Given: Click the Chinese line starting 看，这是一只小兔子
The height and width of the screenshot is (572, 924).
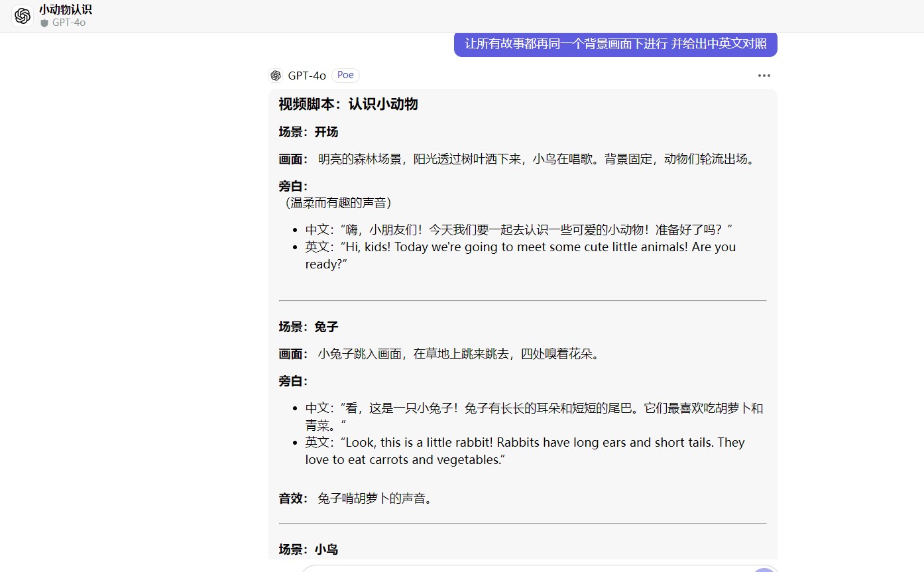Looking at the screenshot, I should [534, 416].
